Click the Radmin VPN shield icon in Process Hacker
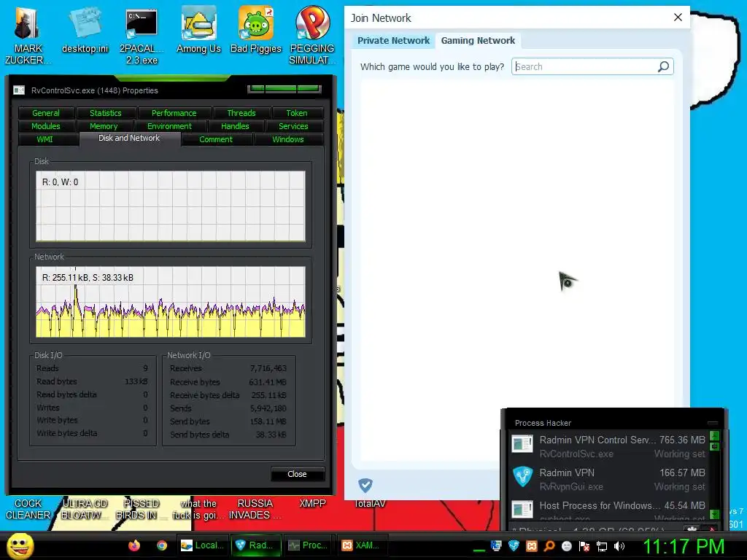Viewport: 747px width, 560px height. point(522,476)
